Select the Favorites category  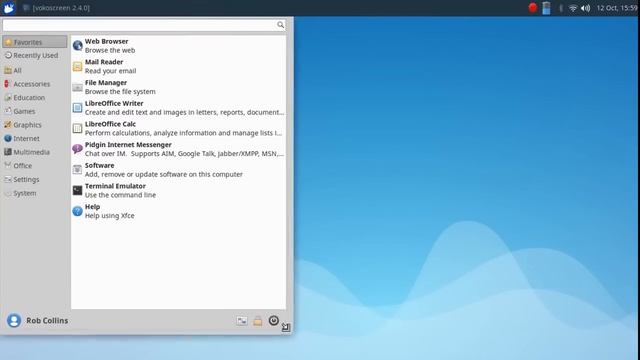tap(35, 42)
